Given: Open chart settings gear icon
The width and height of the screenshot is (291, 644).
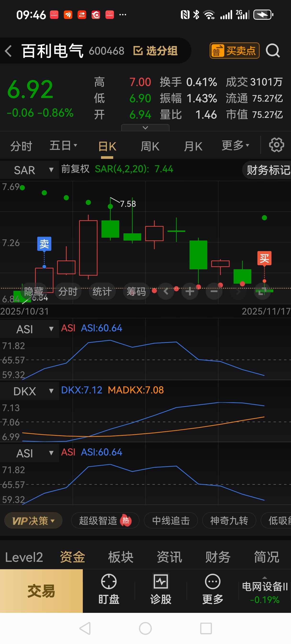Looking at the screenshot, I should pyautogui.click(x=276, y=145).
